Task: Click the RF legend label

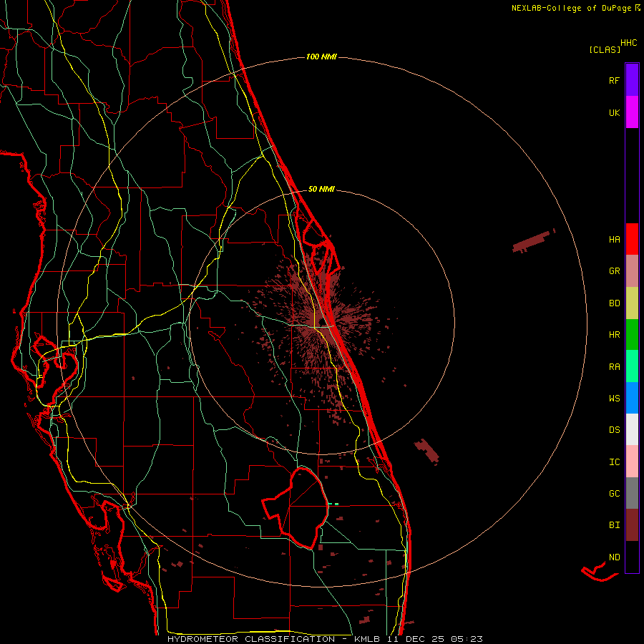Action: tap(614, 80)
